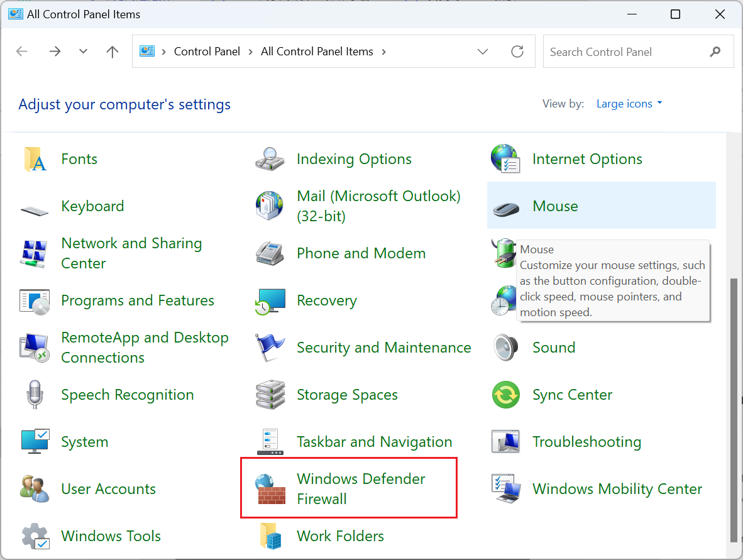Open the Internet Options label
The width and height of the screenshot is (743, 560).
(587, 159)
